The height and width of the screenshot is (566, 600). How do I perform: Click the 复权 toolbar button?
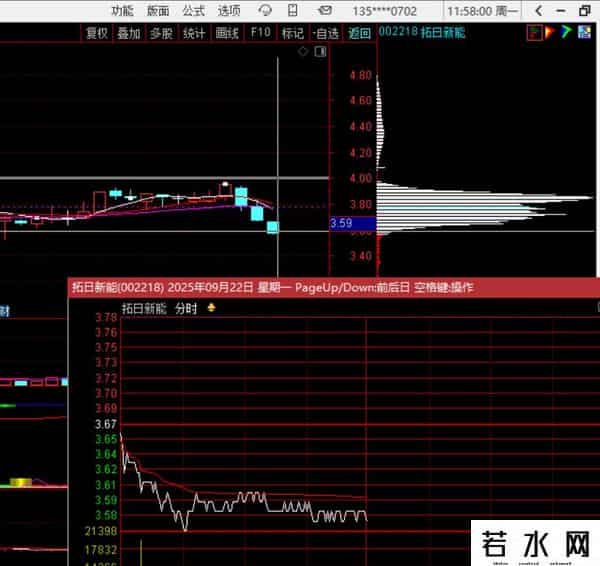tap(97, 33)
